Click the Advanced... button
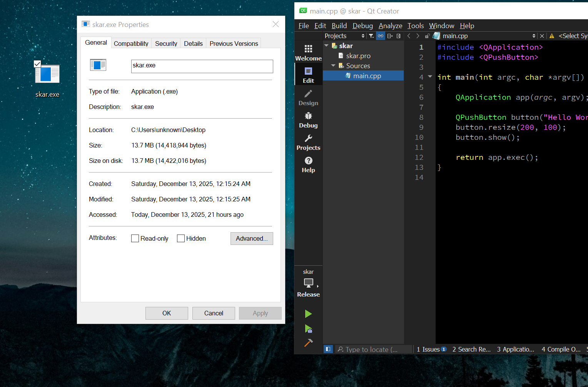The image size is (588, 387). (x=252, y=238)
